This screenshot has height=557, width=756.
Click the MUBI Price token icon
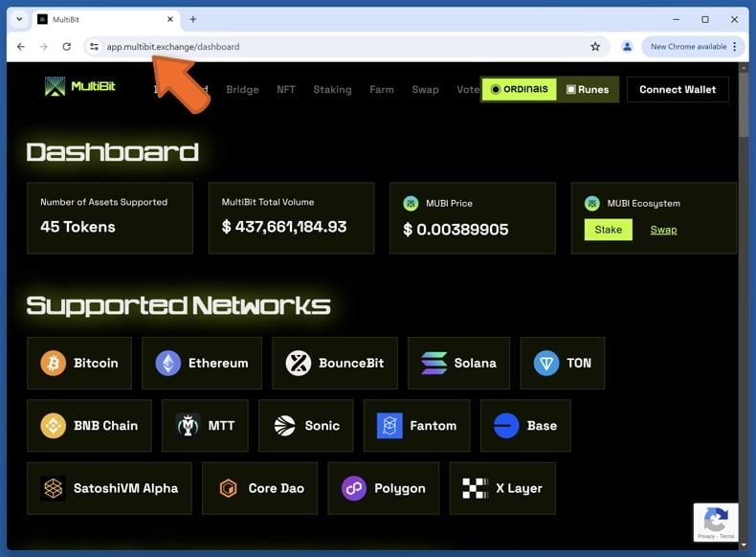click(x=411, y=203)
